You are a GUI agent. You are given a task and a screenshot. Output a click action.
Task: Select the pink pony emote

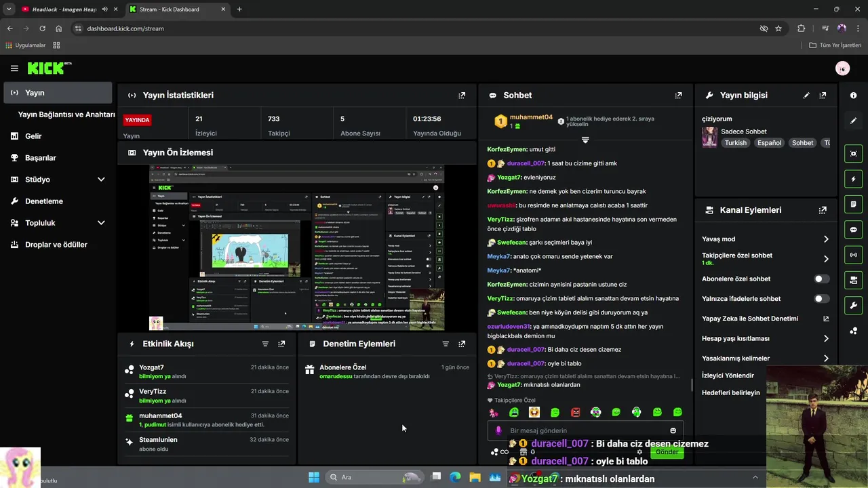[x=493, y=412]
